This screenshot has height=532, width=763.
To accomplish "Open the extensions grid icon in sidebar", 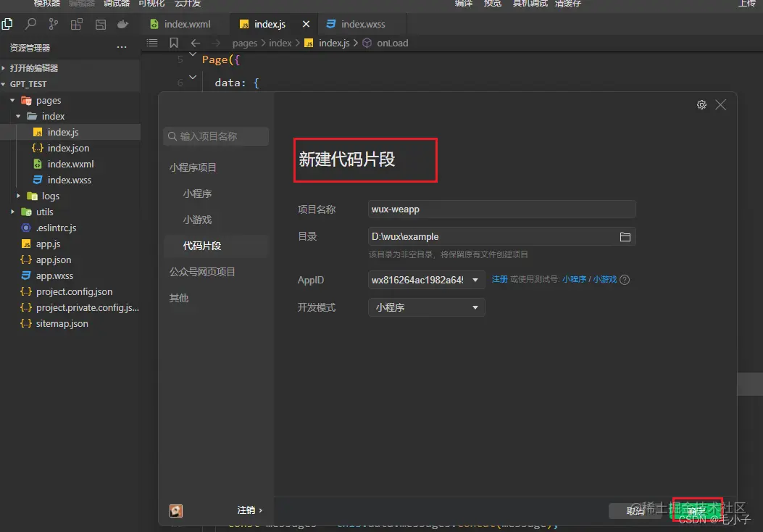I will 76,24.
